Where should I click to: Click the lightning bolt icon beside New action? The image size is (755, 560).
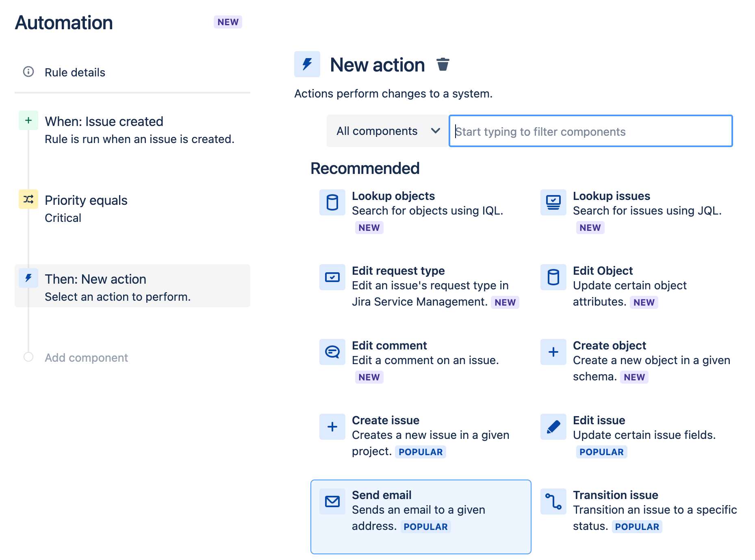click(x=307, y=64)
